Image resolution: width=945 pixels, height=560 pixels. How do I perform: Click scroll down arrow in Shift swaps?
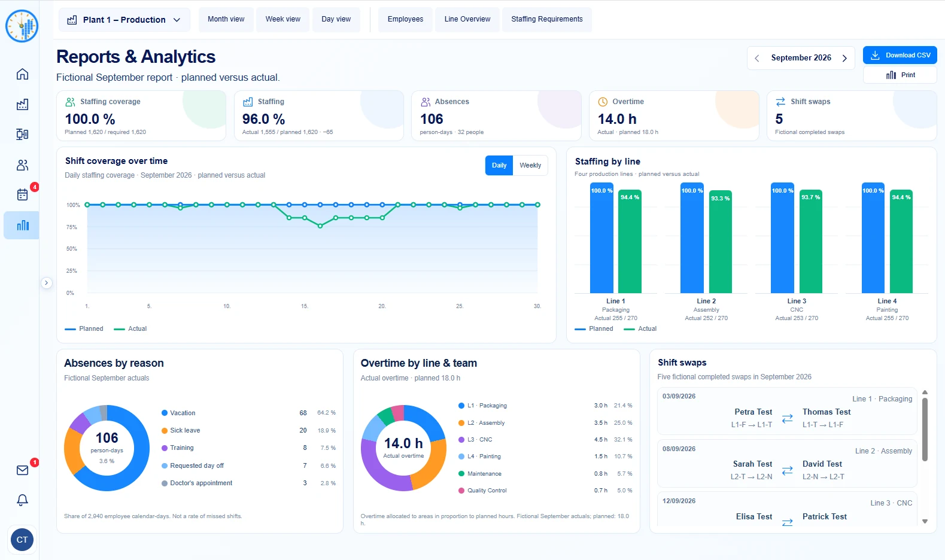(x=925, y=522)
